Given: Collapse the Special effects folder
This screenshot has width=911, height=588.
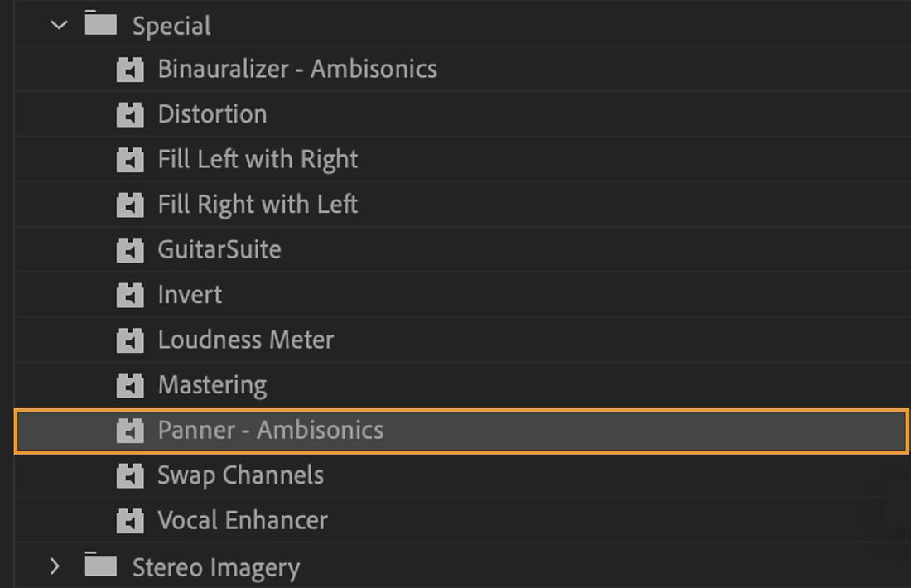Looking at the screenshot, I should click(57, 25).
